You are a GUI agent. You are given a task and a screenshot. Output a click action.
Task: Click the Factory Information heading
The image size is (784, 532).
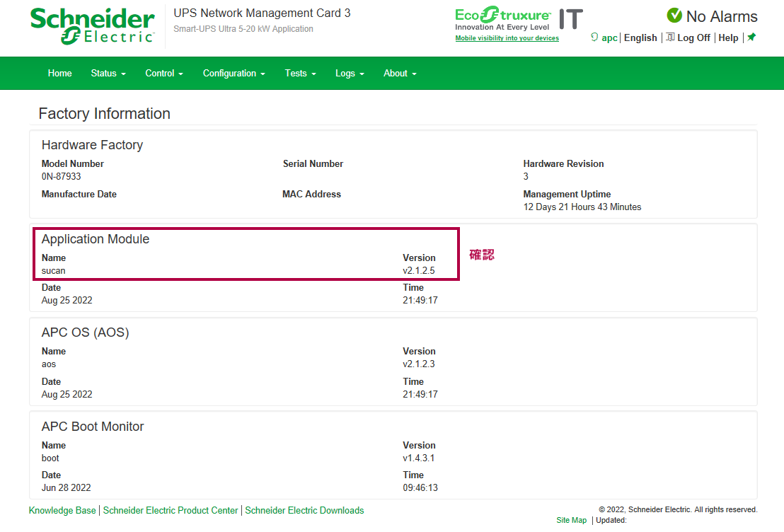click(x=105, y=113)
